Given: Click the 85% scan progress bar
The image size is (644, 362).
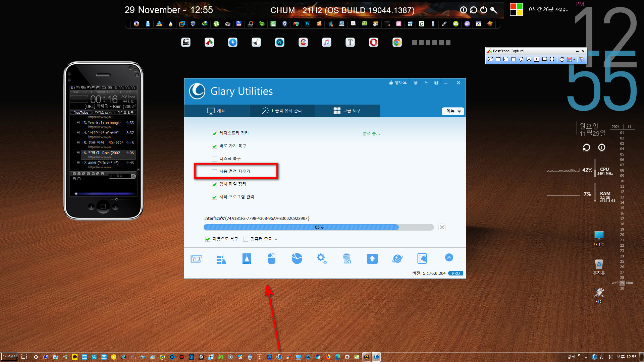Looking at the screenshot, I should tap(319, 227).
